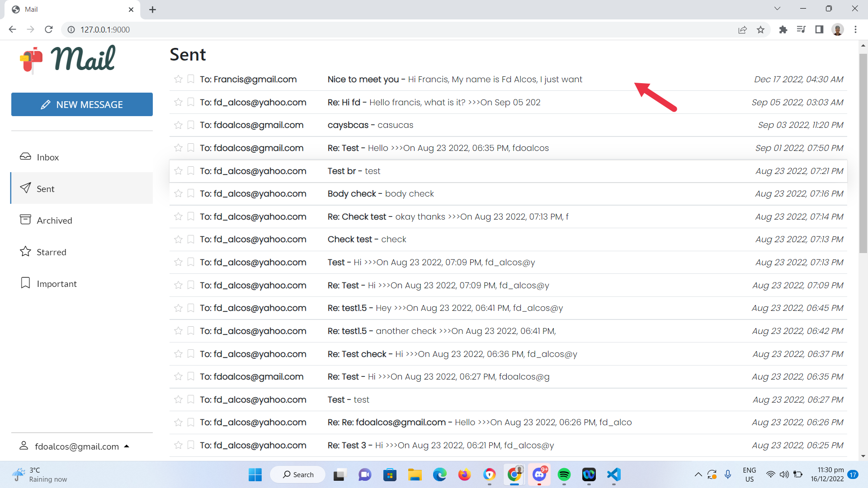This screenshot has width=868, height=488.
Task: Open the browser extensions puzzle icon
Action: (783, 29)
